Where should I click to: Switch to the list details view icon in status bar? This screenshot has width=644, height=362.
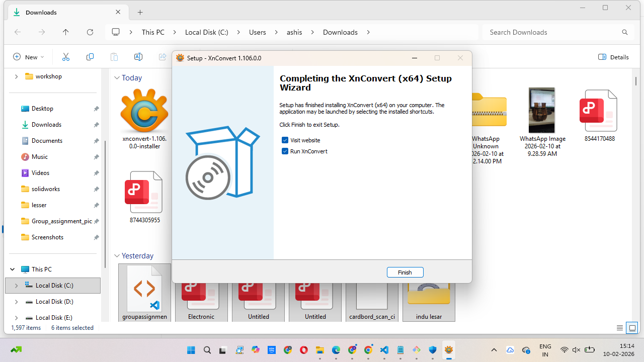point(620,328)
